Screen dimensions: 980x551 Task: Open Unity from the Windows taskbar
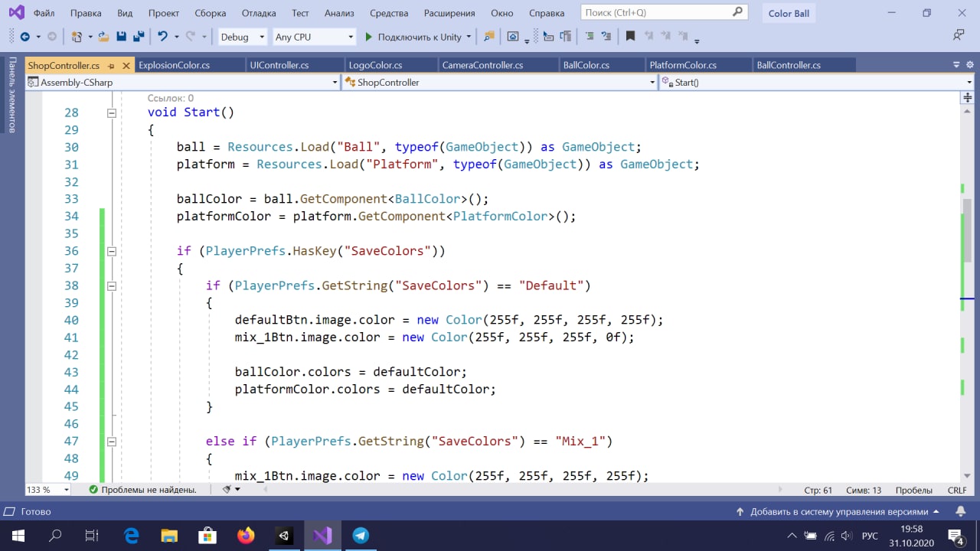tap(284, 536)
